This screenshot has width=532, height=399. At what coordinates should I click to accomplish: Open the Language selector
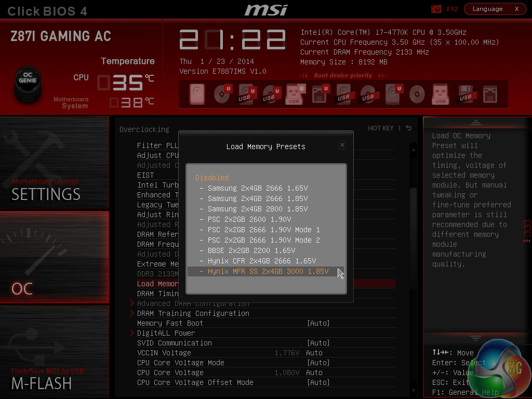click(x=487, y=9)
